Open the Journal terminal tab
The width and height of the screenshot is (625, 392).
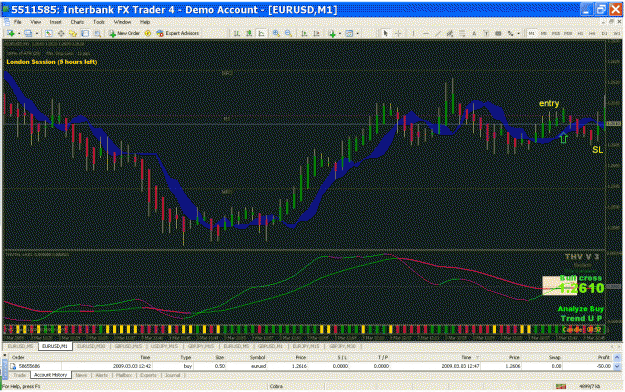click(x=173, y=375)
